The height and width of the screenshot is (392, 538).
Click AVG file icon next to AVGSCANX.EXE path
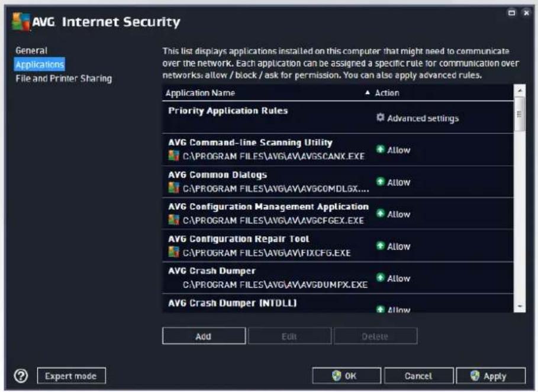click(x=174, y=156)
